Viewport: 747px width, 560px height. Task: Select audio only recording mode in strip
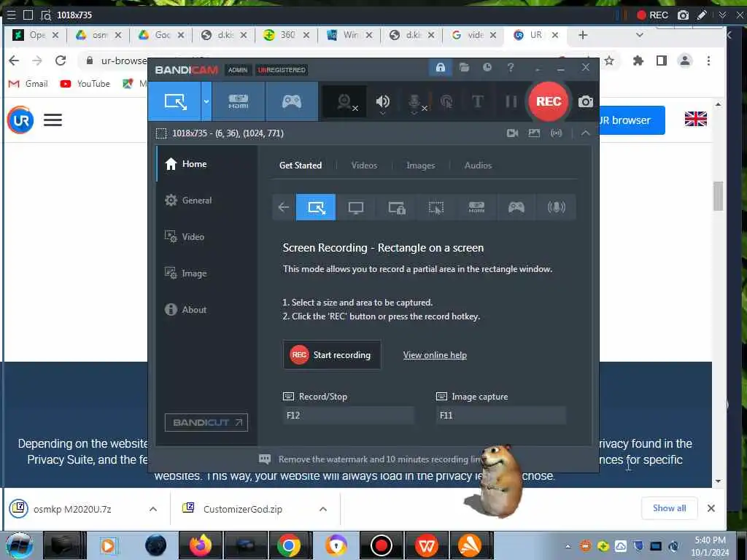556,207
